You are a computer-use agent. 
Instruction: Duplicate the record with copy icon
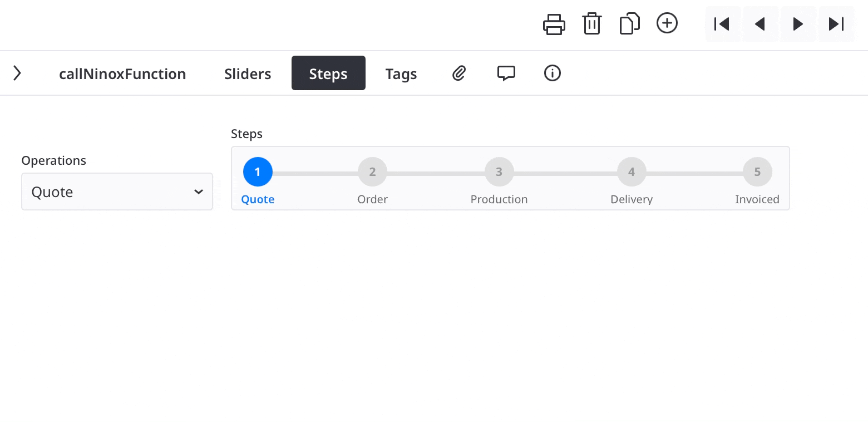pyautogui.click(x=629, y=24)
